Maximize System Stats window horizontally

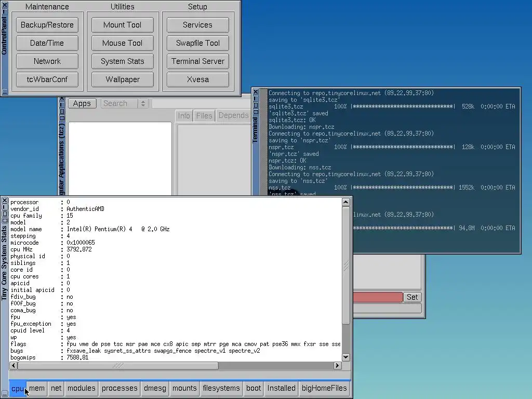click(x=5, y=220)
